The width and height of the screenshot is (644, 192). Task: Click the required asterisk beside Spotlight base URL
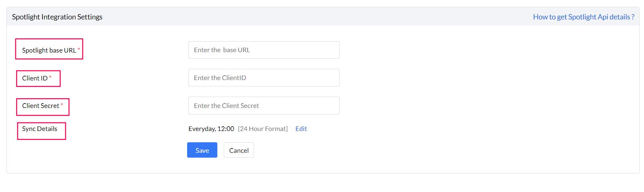coord(79,49)
